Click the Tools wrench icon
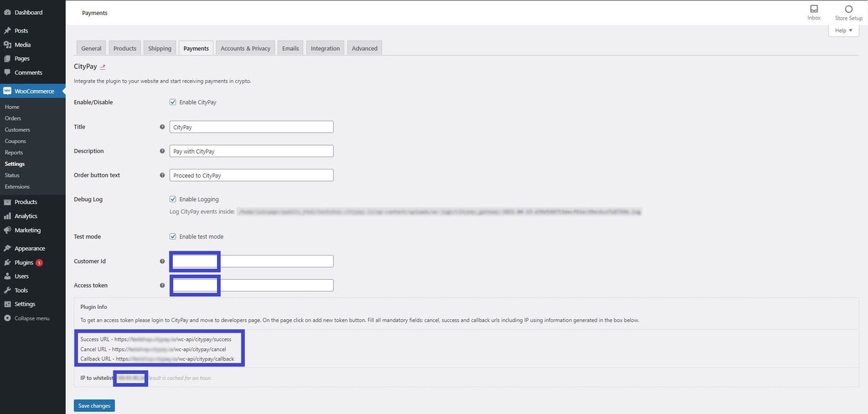 click(x=7, y=290)
